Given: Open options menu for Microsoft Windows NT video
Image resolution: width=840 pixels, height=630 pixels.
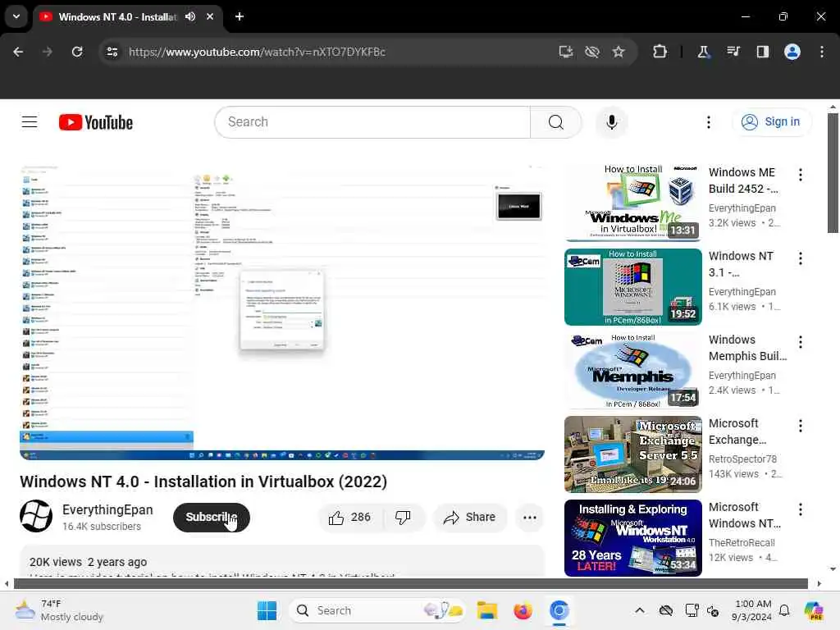Looking at the screenshot, I should 801,509.
